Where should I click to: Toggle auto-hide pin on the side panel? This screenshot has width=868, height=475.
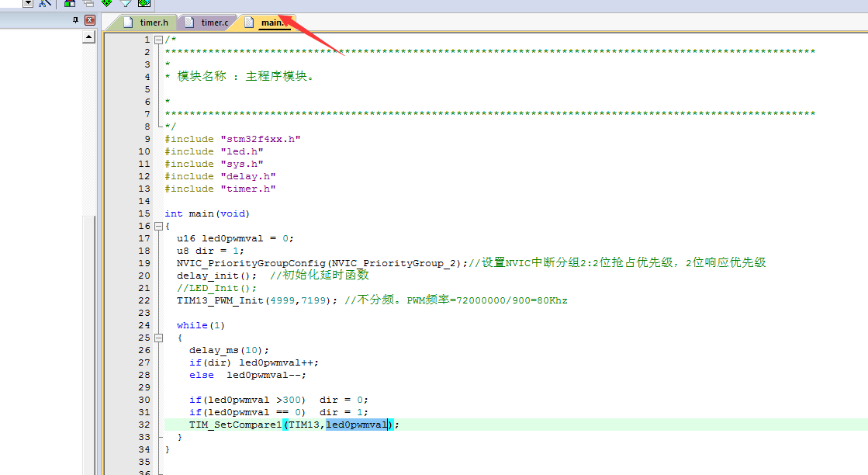[75, 20]
